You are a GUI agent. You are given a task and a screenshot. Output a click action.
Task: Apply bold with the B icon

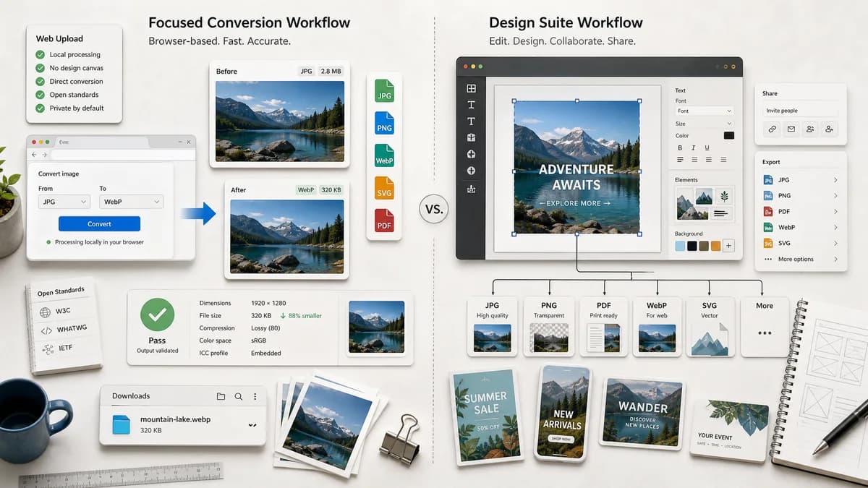tap(680, 147)
